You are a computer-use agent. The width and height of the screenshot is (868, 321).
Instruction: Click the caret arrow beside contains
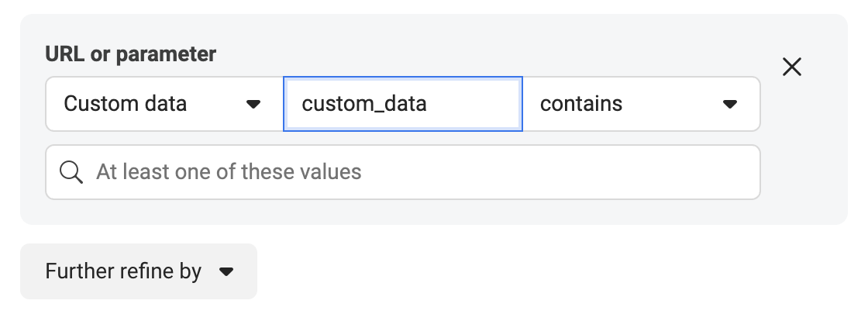tap(729, 104)
